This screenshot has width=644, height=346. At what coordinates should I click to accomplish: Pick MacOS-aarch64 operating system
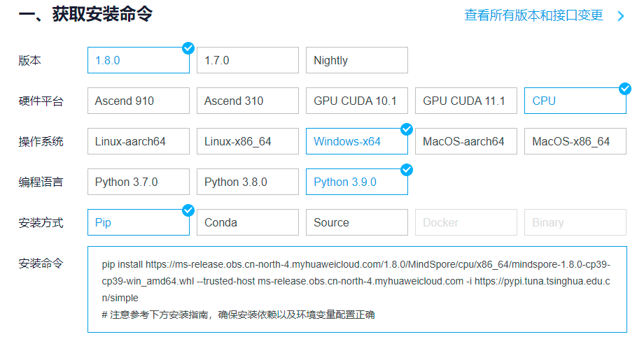pos(465,141)
